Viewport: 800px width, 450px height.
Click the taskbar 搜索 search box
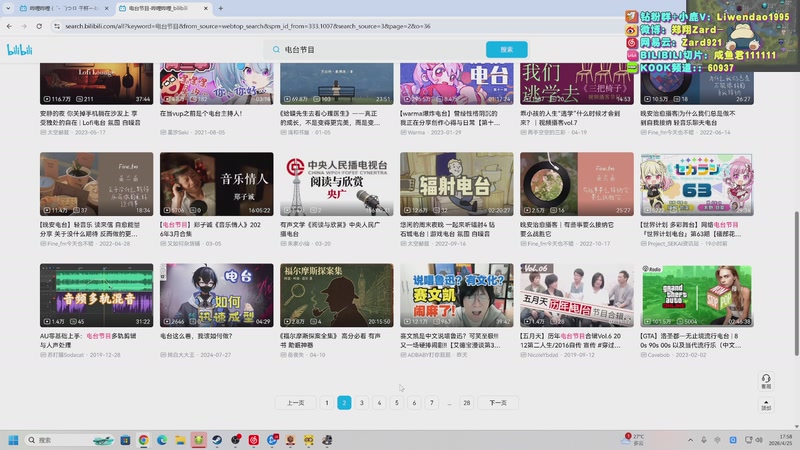click(70, 440)
